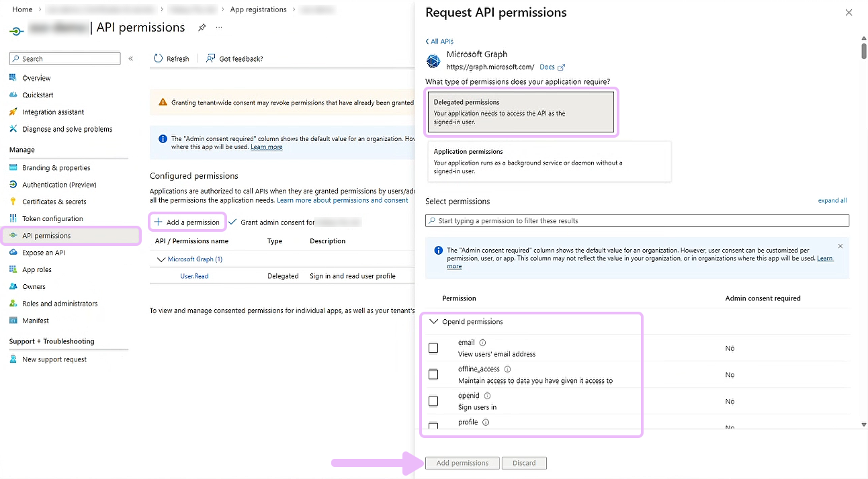Collapse the OpenId permissions group
The height and width of the screenshot is (479, 868).
(433, 322)
